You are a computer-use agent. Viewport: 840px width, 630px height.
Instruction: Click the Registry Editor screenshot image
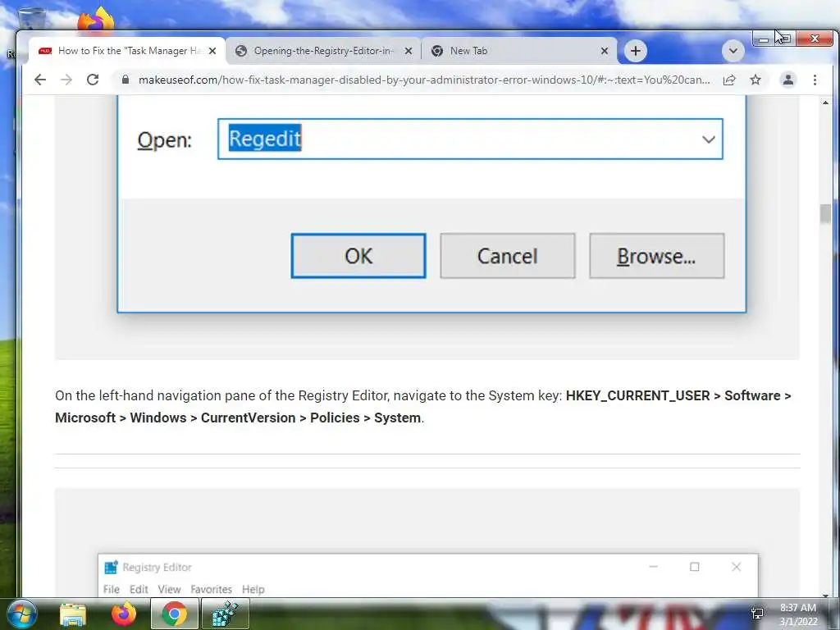[x=427, y=542]
